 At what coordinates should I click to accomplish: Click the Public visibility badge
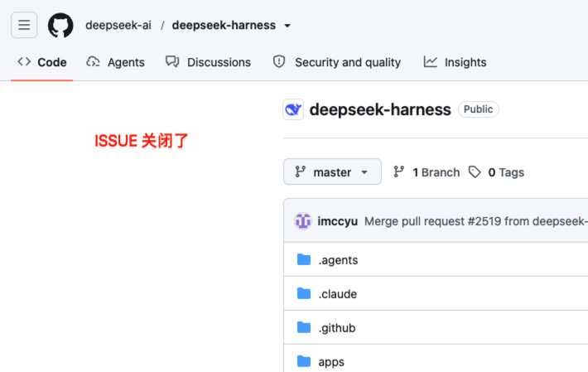point(478,109)
